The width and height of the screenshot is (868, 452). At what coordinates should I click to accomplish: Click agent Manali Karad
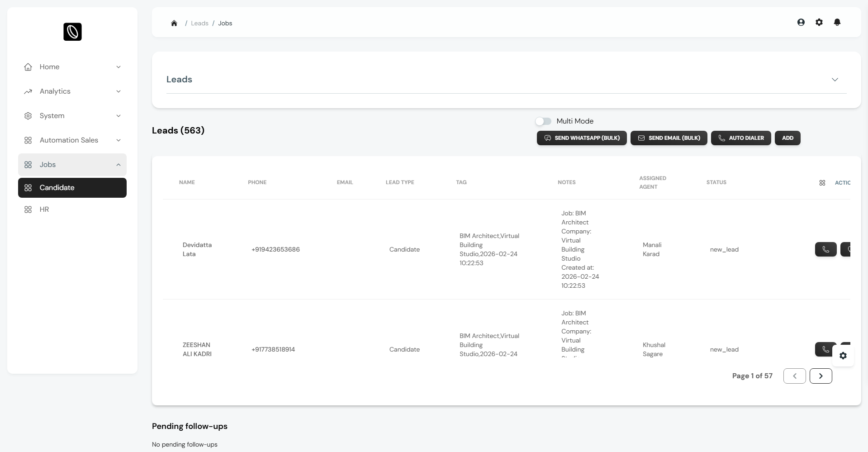652,249
